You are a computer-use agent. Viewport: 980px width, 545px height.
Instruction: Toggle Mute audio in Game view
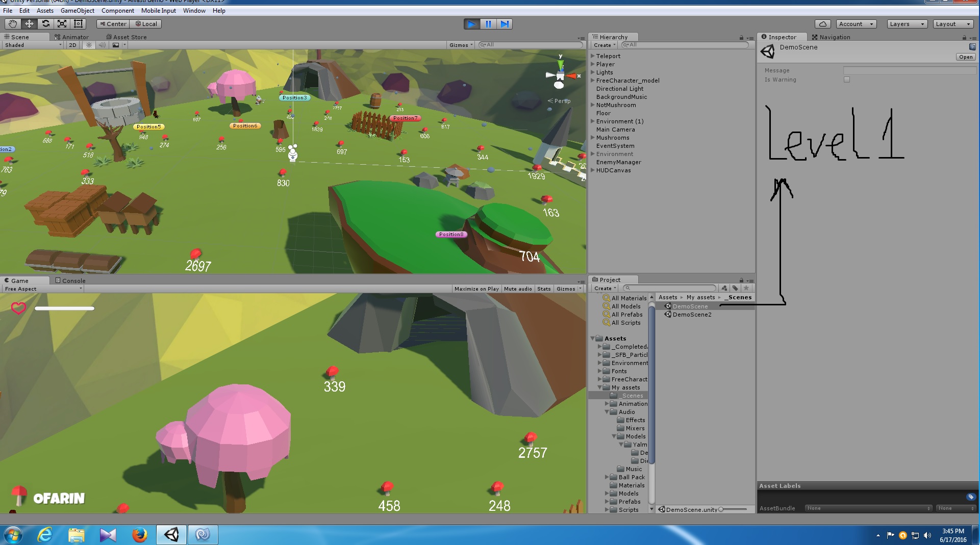coord(518,289)
